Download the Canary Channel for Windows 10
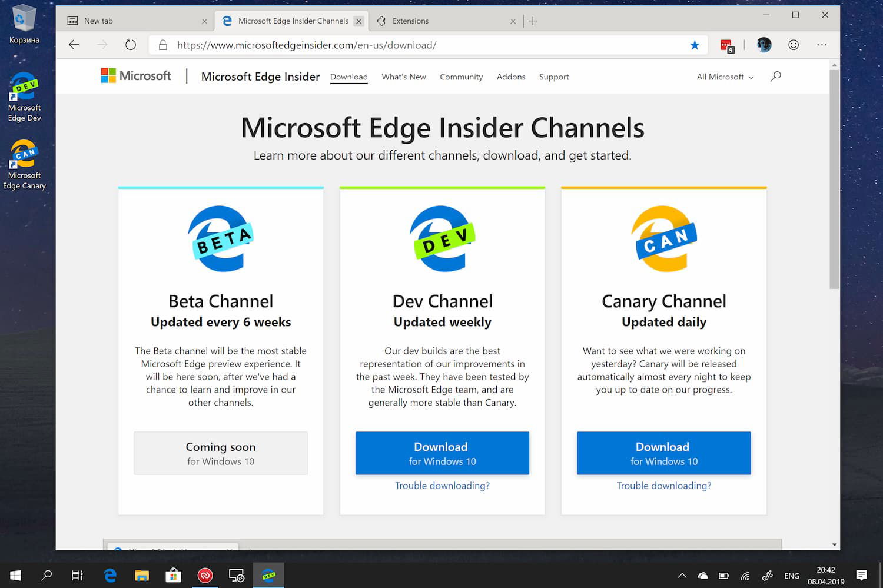 click(x=663, y=453)
